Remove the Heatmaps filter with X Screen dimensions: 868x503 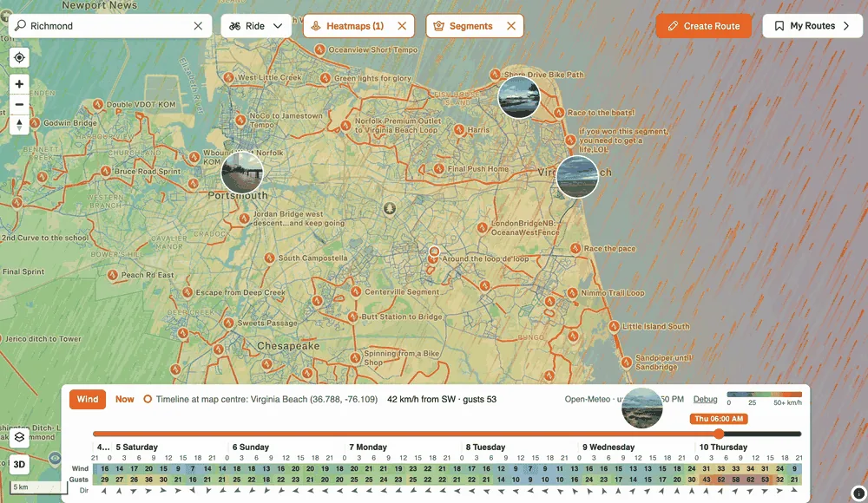pyautogui.click(x=402, y=26)
